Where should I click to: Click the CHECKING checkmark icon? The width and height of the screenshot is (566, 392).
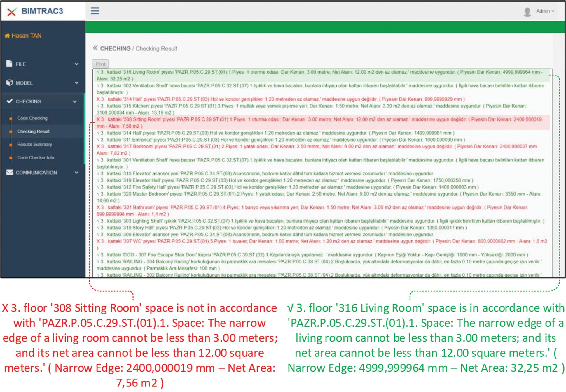pyautogui.click(x=9, y=101)
